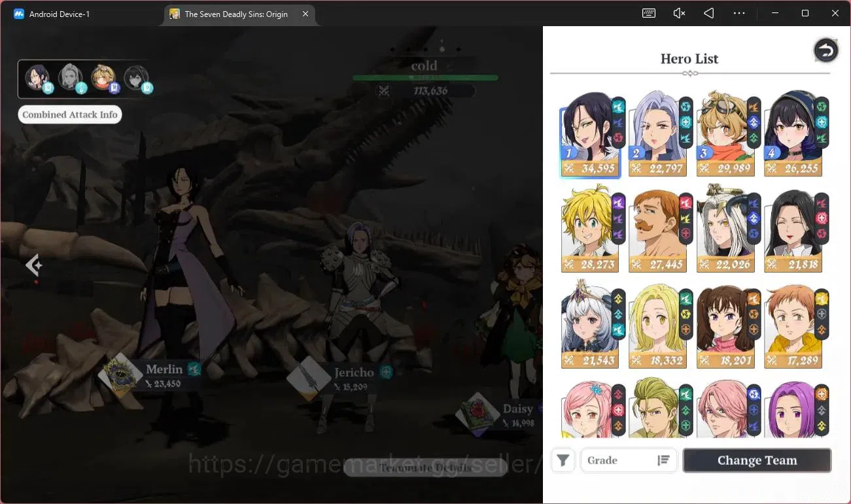Image resolution: width=851 pixels, height=504 pixels.
Task: Click middle skill icon on 21,818 hero card
Action: point(822,218)
